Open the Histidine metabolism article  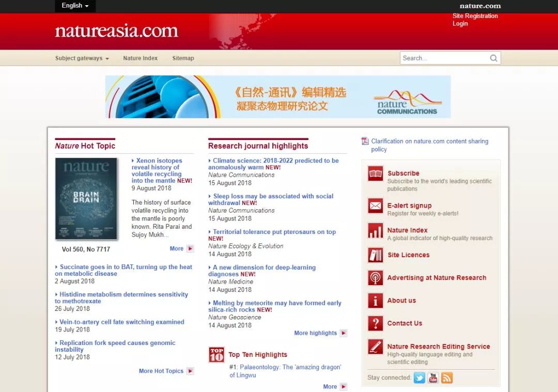click(x=121, y=297)
